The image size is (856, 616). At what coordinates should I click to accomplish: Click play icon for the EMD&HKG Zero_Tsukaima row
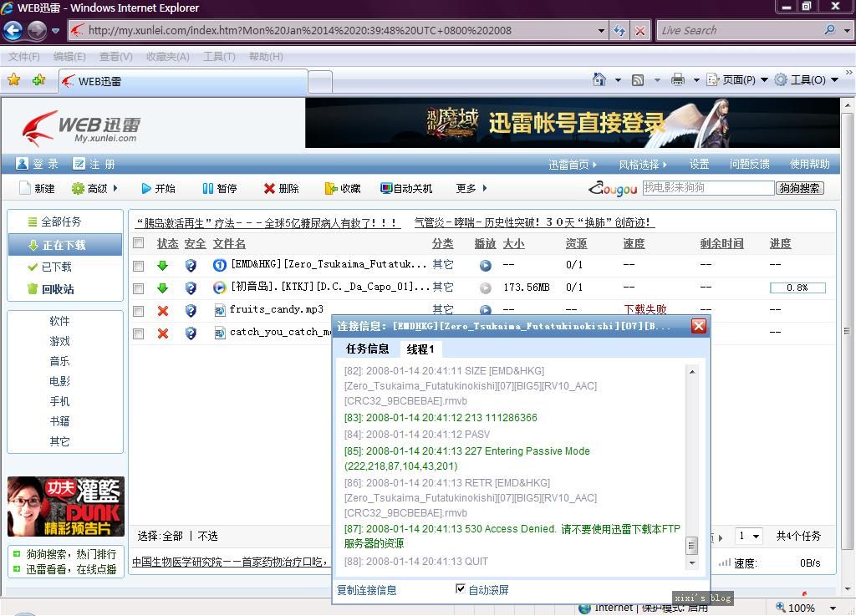pyautogui.click(x=486, y=266)
